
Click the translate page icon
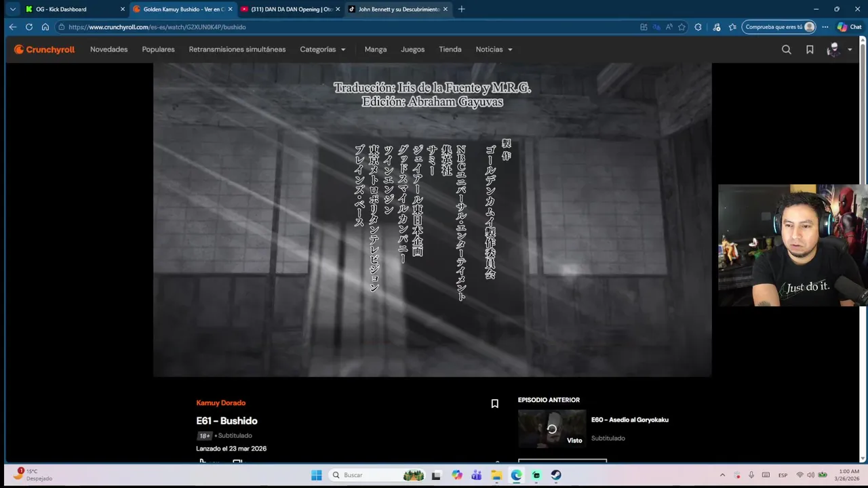656,27
